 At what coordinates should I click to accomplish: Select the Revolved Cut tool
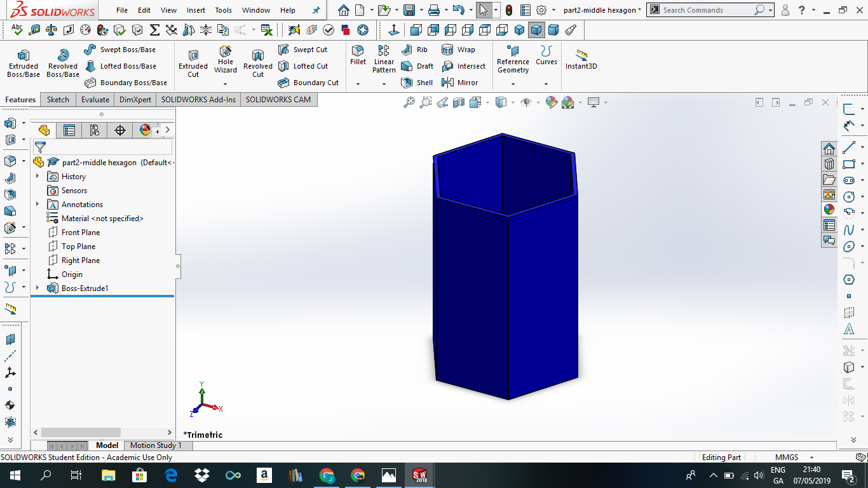(x=258, y=64)
